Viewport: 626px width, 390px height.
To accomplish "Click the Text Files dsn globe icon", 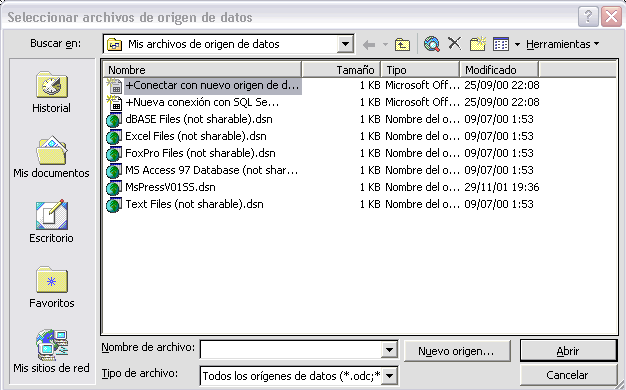I will (114, 205).
